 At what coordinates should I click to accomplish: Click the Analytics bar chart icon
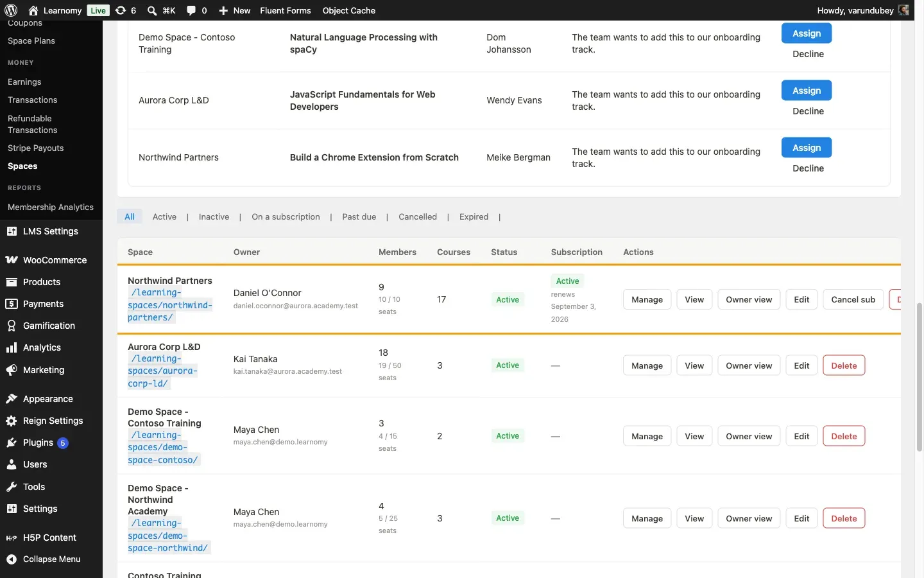click(x=12, y=347)
